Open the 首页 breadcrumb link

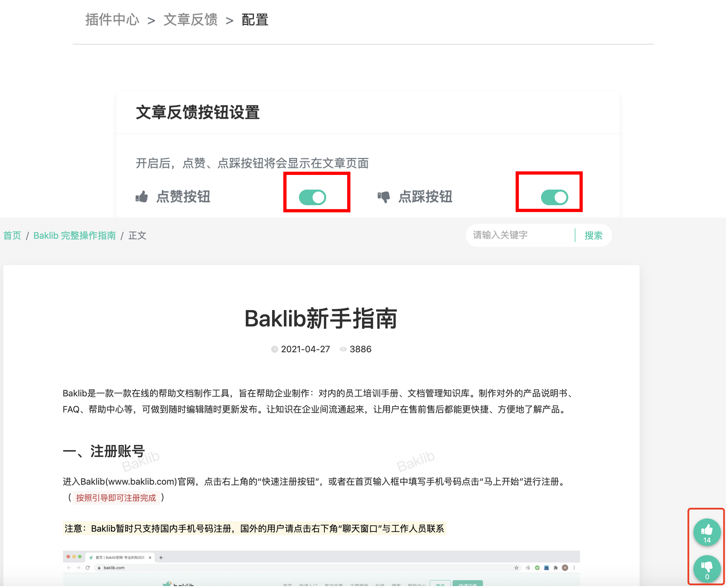click(x=12, y=235)
